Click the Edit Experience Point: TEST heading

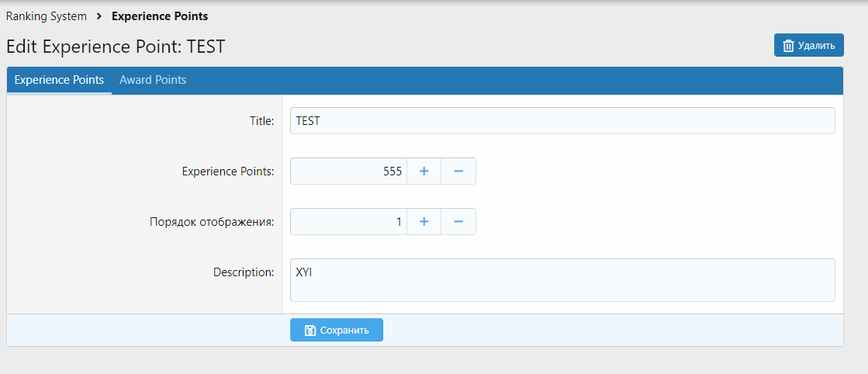coord(116,47)
